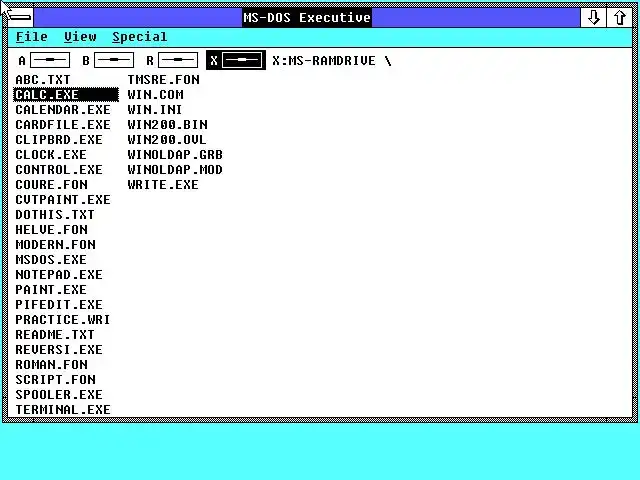Viewport: 640px width, 480px height.
Task: Select CARDFILE.EXE file
Action: [63, 125]
